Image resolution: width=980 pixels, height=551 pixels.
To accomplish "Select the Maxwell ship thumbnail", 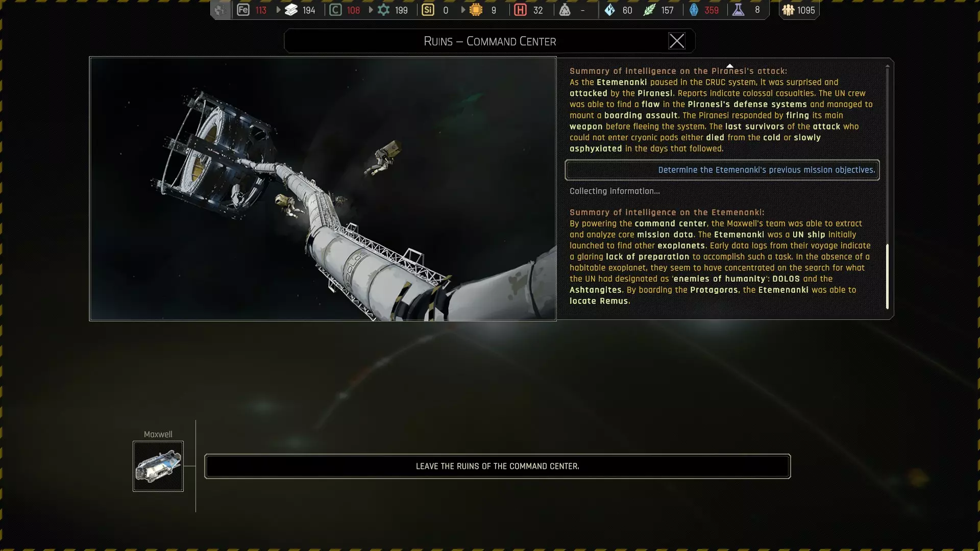I will pyautogui.click(x=158, y=466).
